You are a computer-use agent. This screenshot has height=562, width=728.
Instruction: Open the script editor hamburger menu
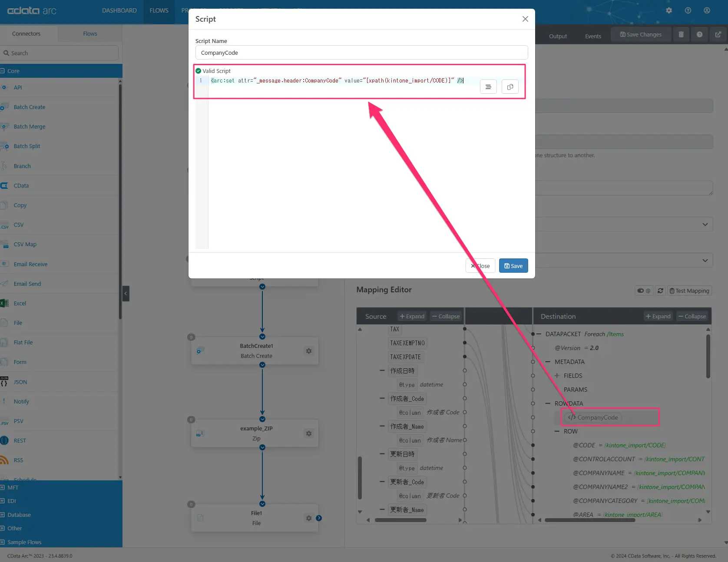coord(488,87)
